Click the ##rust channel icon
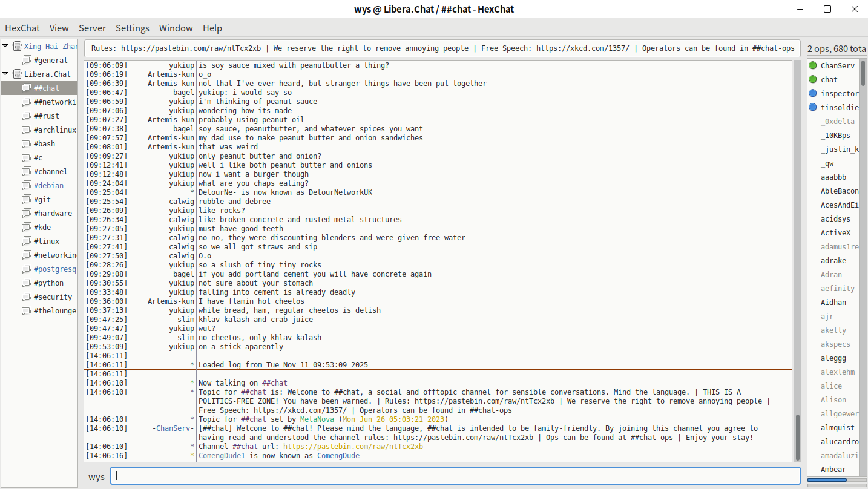Image resolution: width=868 pixels, height=489 pixels. point(27,116)
